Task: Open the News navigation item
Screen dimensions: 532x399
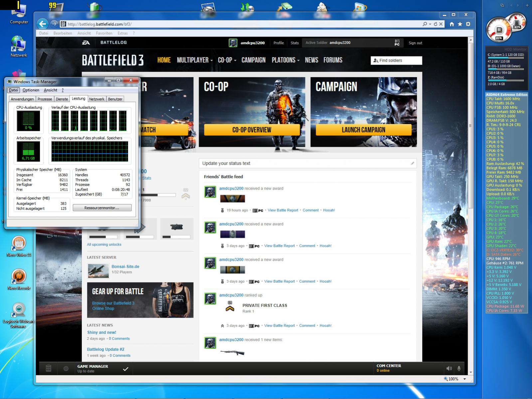Action: coord(311,60)
